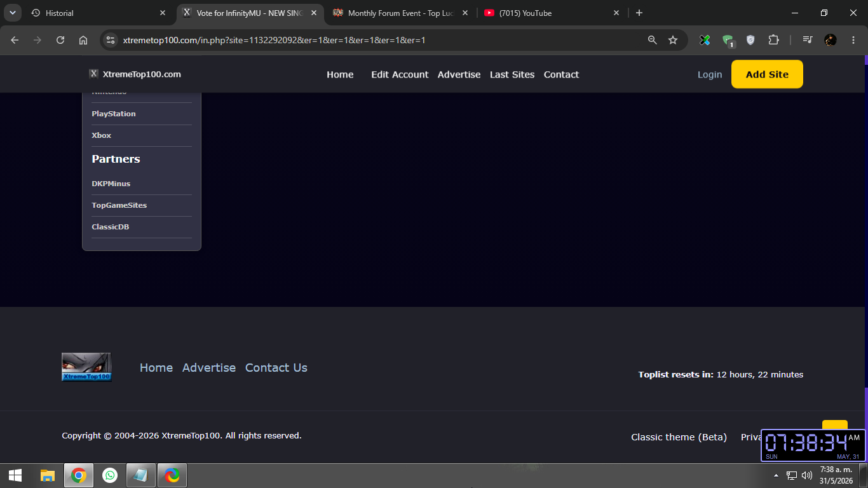Open Chrome three-dot menu

(853, 40)
